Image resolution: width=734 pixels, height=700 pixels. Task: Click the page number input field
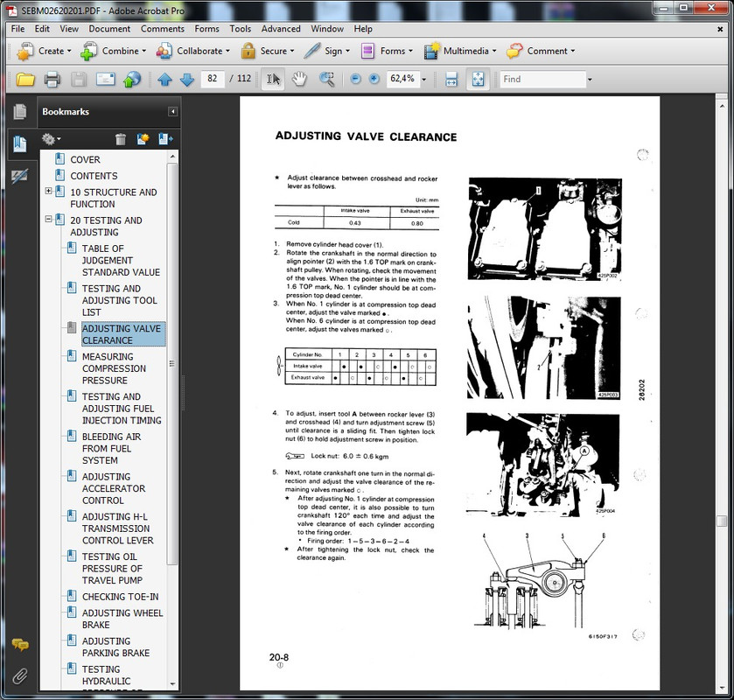point(213,79)
